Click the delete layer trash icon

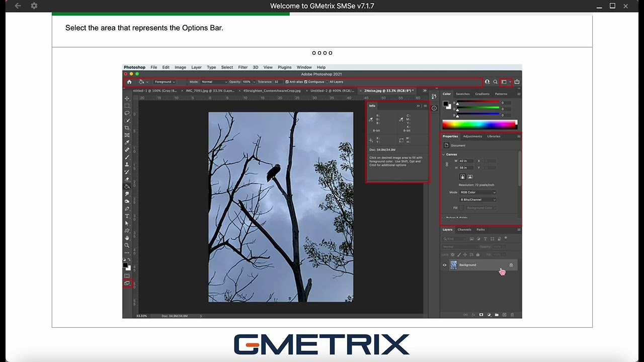(x=512, y=315)
